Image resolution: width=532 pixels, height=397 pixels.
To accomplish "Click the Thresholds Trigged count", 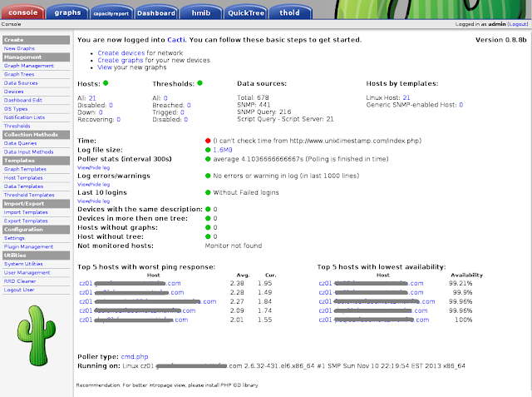I will pos(182,112).
